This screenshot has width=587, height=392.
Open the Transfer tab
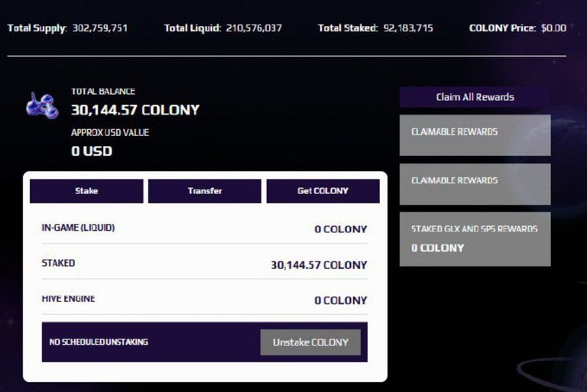(x=205, y=191)
